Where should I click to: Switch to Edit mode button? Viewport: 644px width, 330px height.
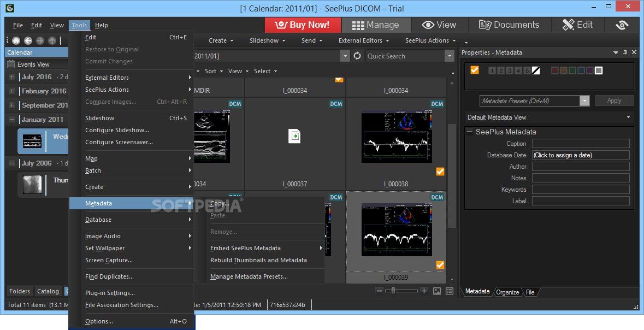click(x=577, y=25)
